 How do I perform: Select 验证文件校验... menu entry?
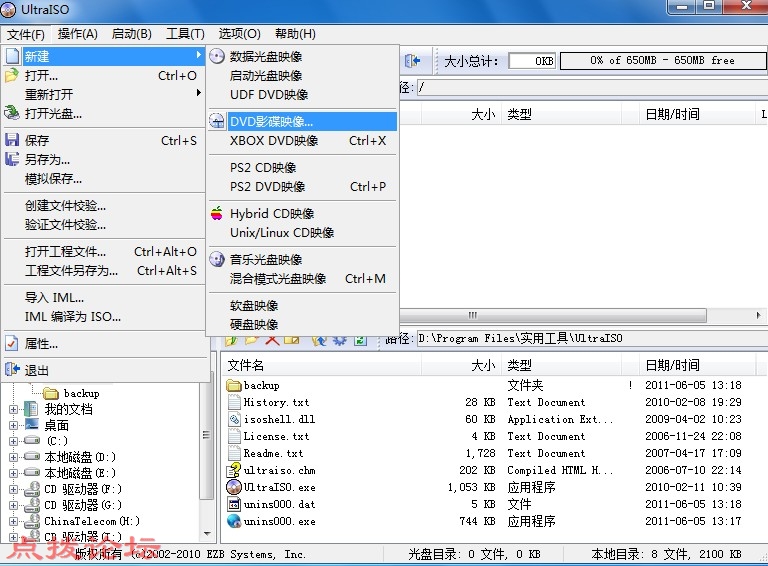[x=104, y=225]
